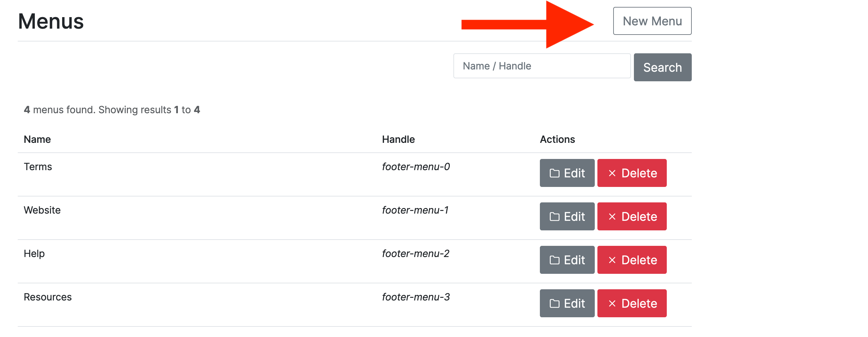
Task: Delete the footer-menu-2 menu
Action: [x=632, y=260]
